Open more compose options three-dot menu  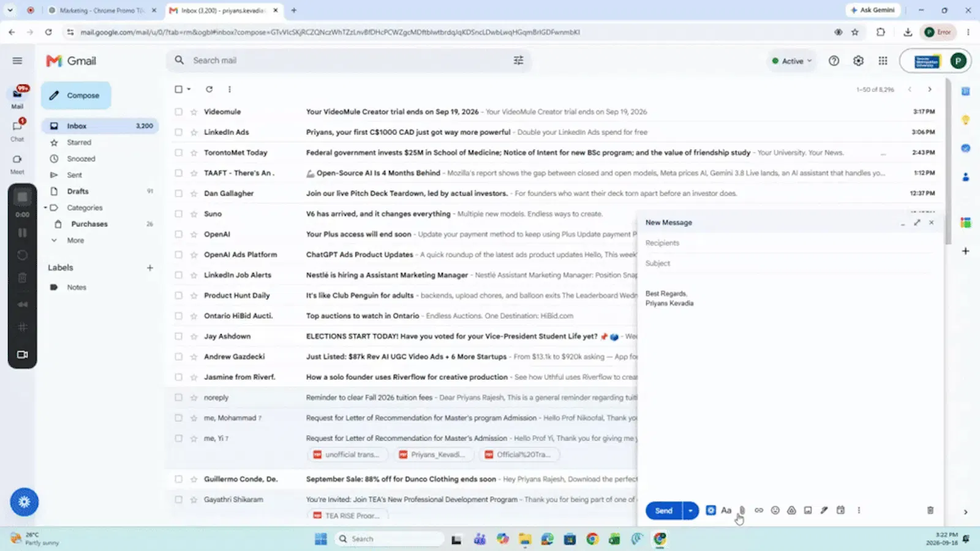[859, 510]
